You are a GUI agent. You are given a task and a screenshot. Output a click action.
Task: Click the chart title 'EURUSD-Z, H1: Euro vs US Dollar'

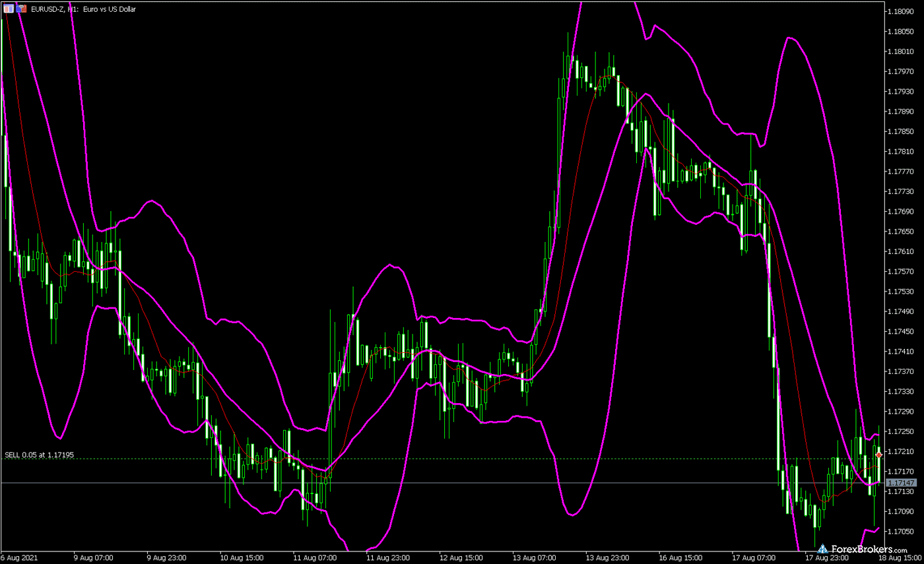(x=83, y=9)
